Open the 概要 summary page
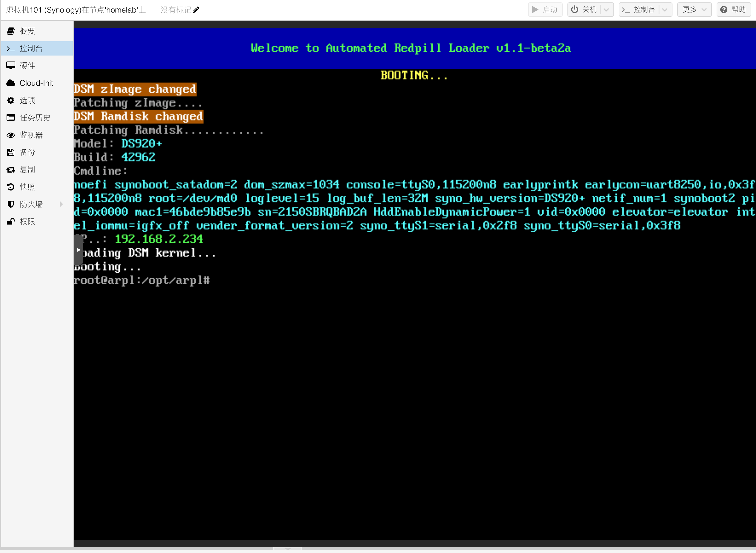The image size is (756, 553). click(x=37, y=31)
